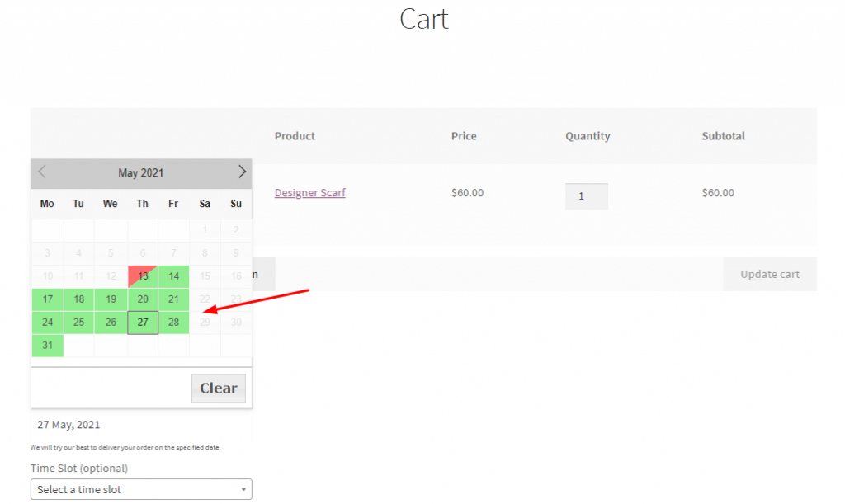Click on May 26 in the calendar
This screenshot has width=845, height=504.
(111, 323)
